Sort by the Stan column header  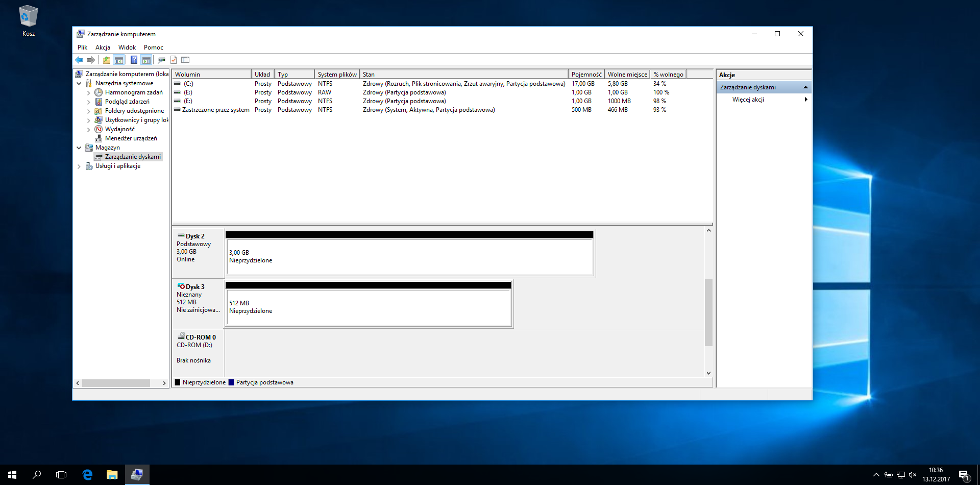pyautogui.click(x=464, y=75)
